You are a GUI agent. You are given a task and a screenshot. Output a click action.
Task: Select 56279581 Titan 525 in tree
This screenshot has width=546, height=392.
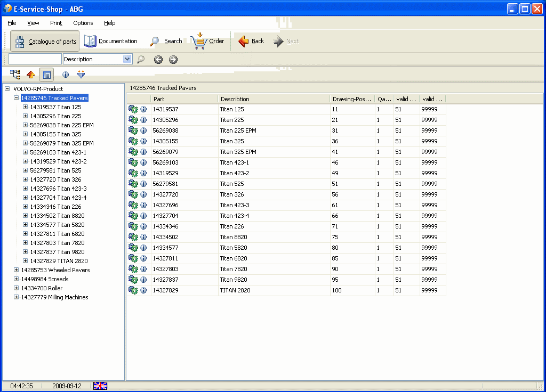tap(55, 170)
